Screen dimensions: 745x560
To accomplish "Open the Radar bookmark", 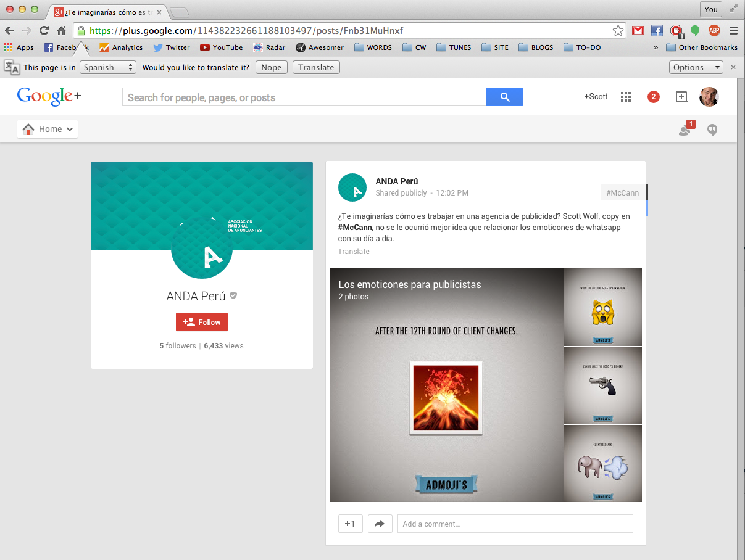I will (x=269, y=47).
